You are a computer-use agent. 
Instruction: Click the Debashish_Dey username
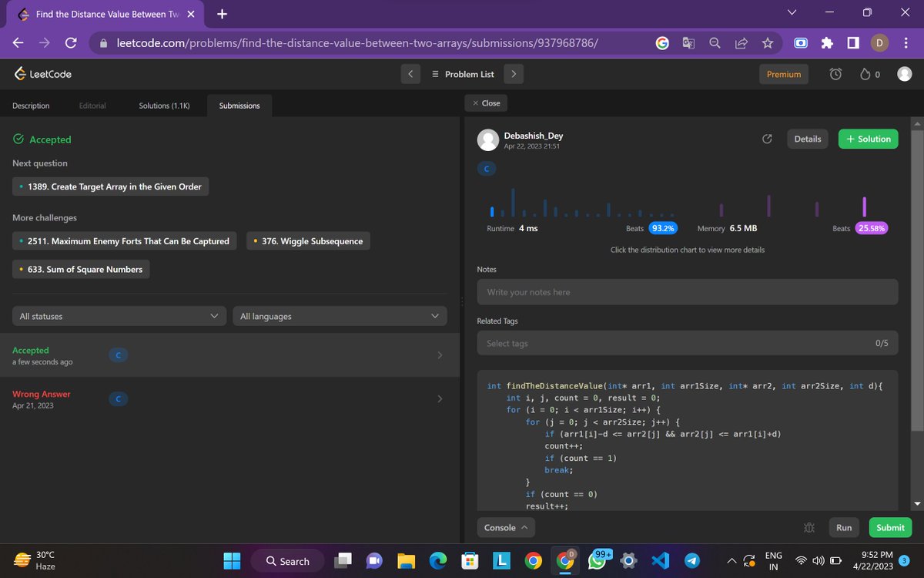[x=533, y=135]
